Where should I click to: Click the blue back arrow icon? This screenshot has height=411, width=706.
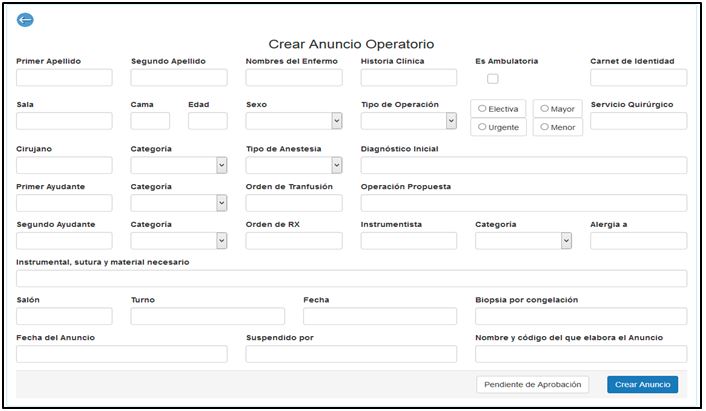click(25, 20)
